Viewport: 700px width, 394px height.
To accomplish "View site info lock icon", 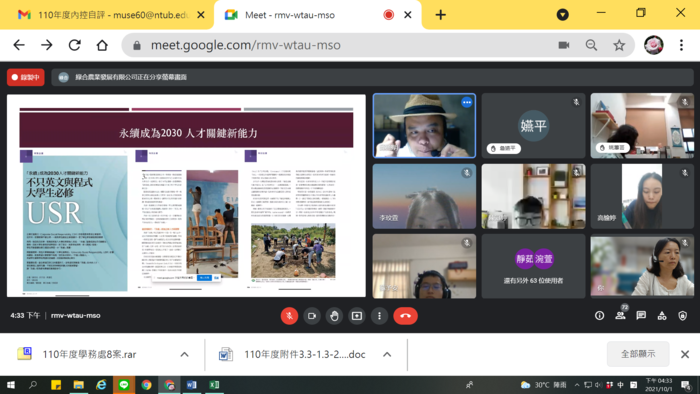I will [x=137, y=45].
